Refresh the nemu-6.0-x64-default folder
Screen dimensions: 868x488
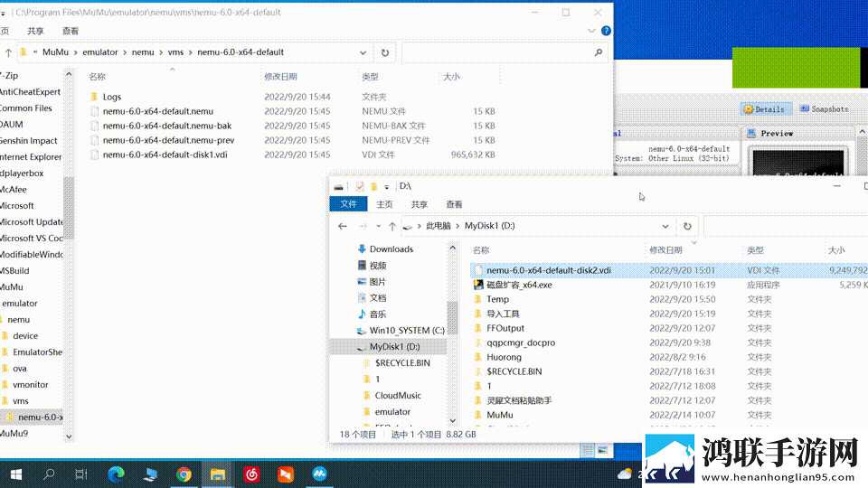(385, 52)
